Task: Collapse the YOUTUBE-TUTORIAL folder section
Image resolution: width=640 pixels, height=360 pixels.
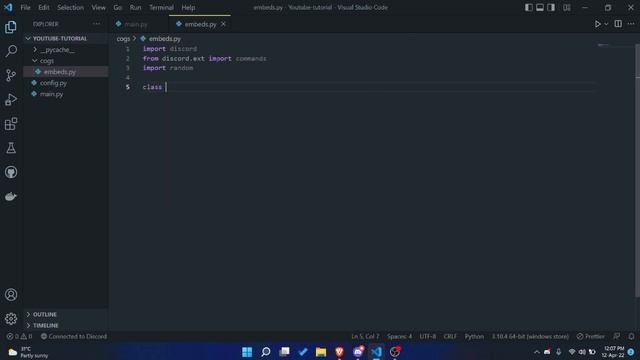Action: click(x=66, y=38)
